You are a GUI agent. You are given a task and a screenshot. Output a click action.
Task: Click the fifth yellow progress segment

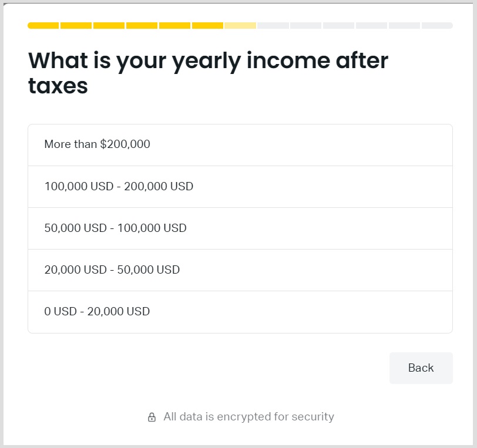coord(175,26)
